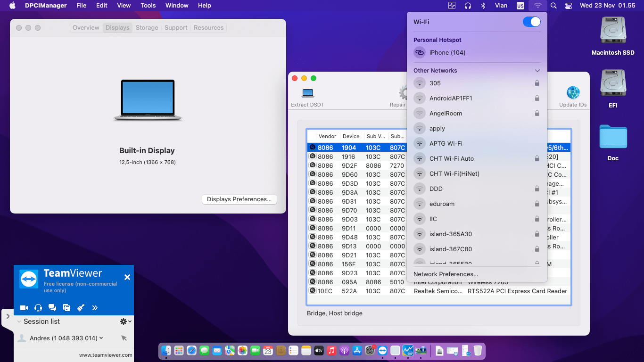Click the TeamViewer headset audio icon
Viewport: 644px width, 362px height.
pos(38,308)
